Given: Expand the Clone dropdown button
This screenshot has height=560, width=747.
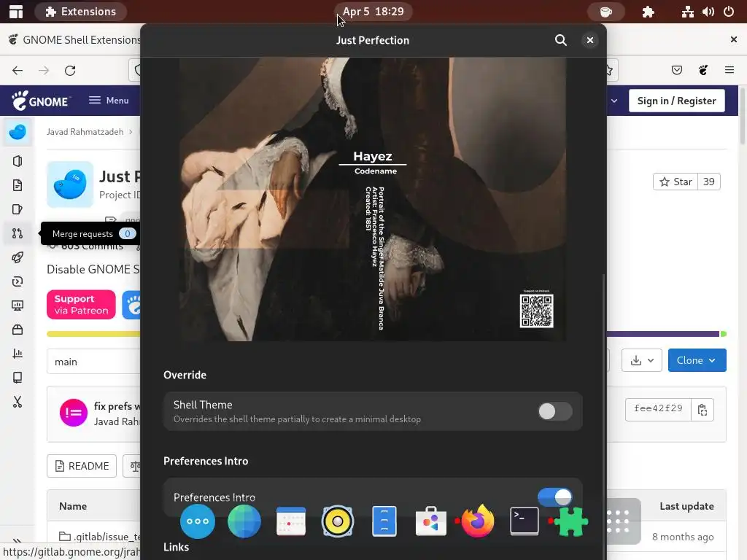Looking at the screenshot, I should pyautogui.click(x=697, y=360).
